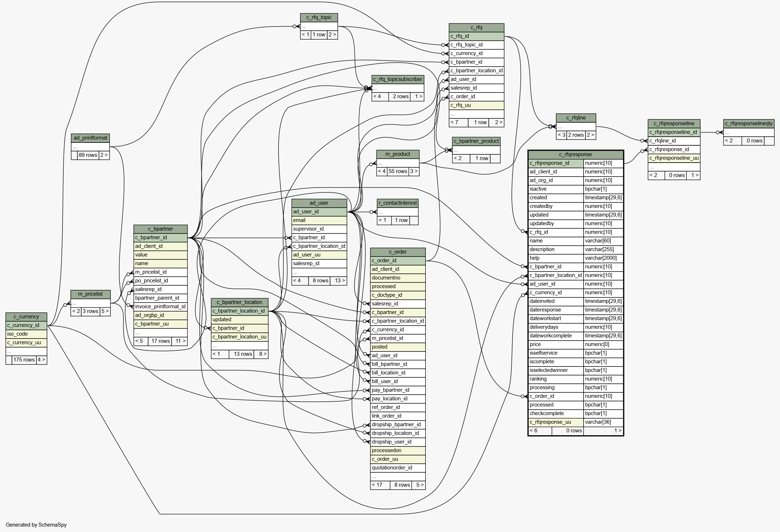Open the c_rfq_topic table header
Viewport: 780px width, 532px height.
(x=319, y=18)
